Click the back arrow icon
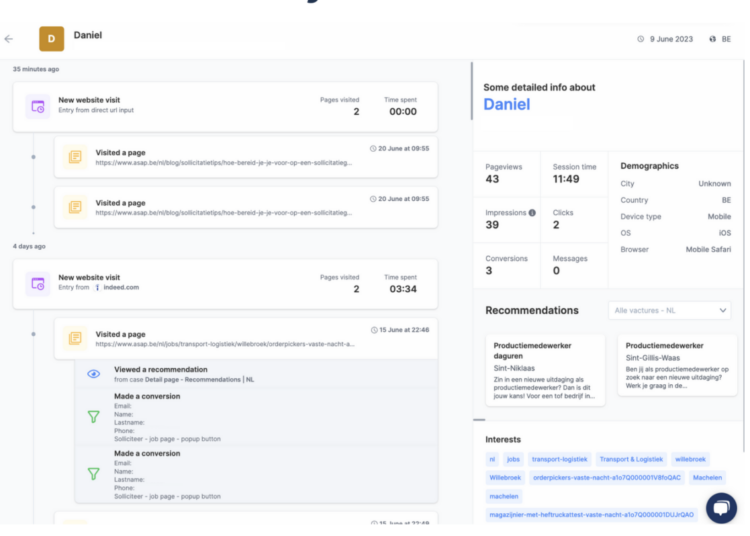The height and width of the screenshot is (536, 750). point(9,39)
